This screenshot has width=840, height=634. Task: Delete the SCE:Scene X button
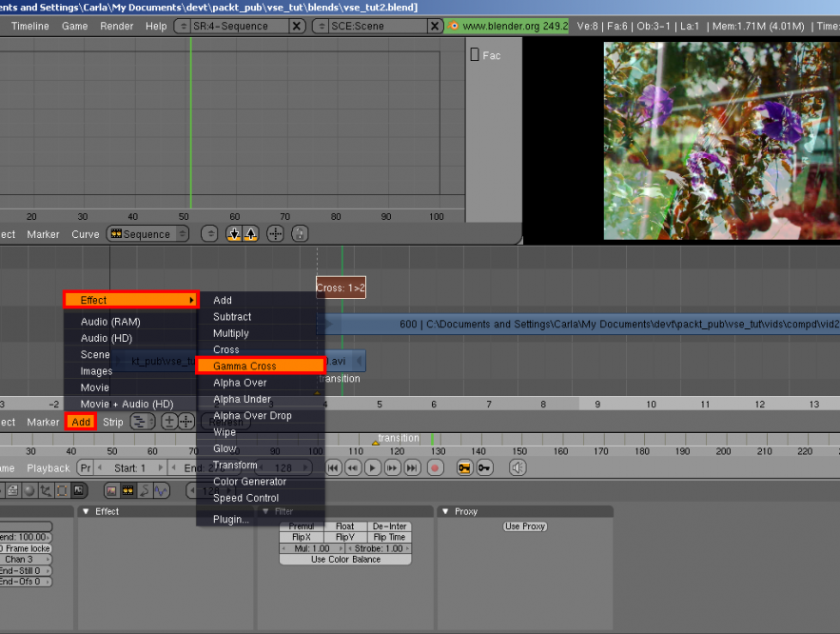coord(435,26)
